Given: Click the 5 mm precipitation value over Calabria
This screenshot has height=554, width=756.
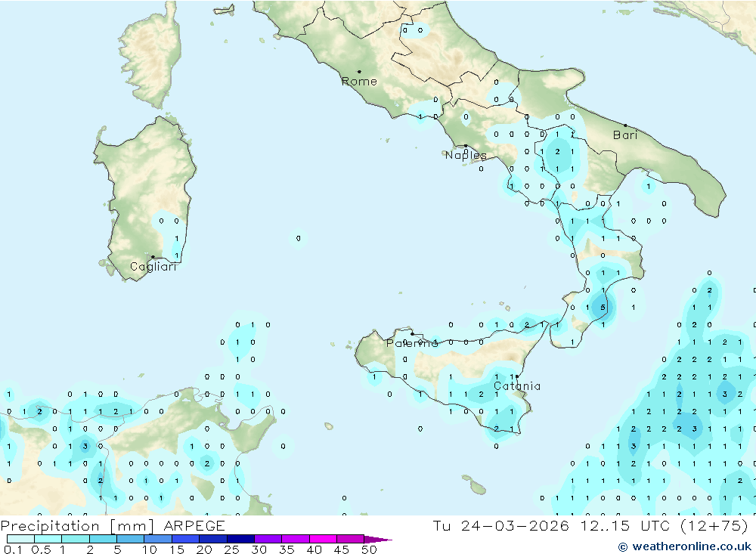Looking at the screenshot, I should [603, 308].
